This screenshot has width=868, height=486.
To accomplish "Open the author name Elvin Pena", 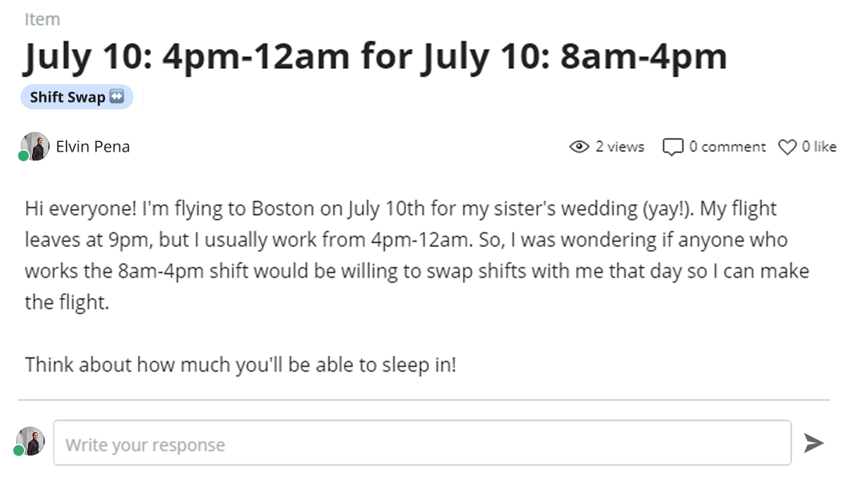I will (x=93, y=147).
